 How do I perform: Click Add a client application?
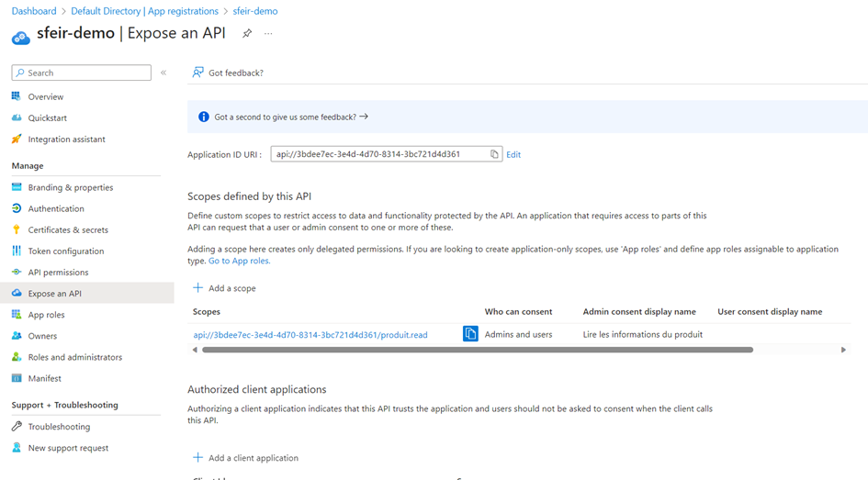click(x=245, y=458)
